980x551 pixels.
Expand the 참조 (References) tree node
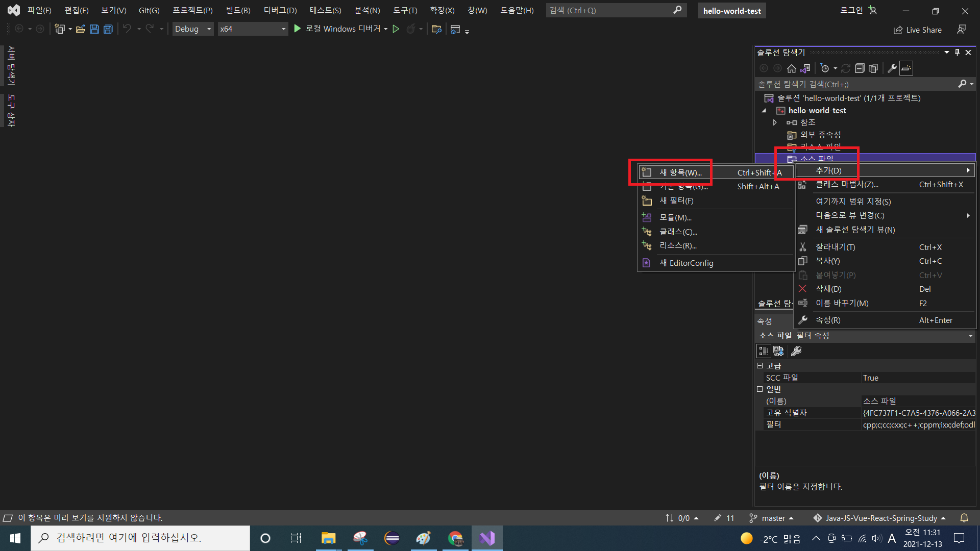[x=775, y=122]
